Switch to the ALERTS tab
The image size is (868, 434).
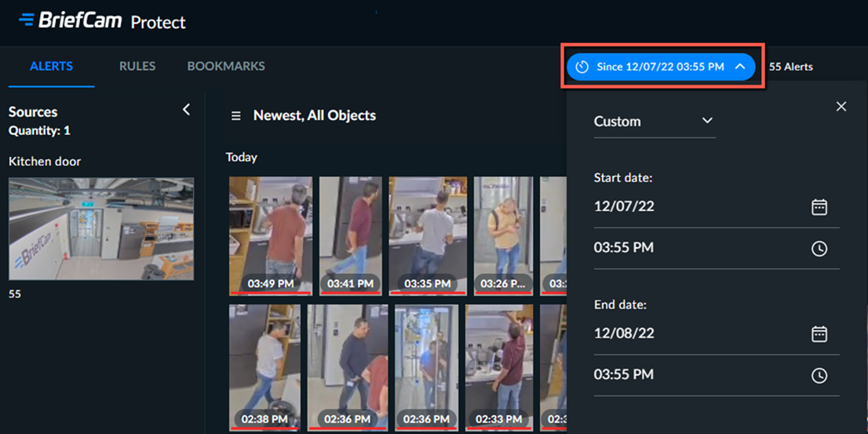(x=52, y=67)
